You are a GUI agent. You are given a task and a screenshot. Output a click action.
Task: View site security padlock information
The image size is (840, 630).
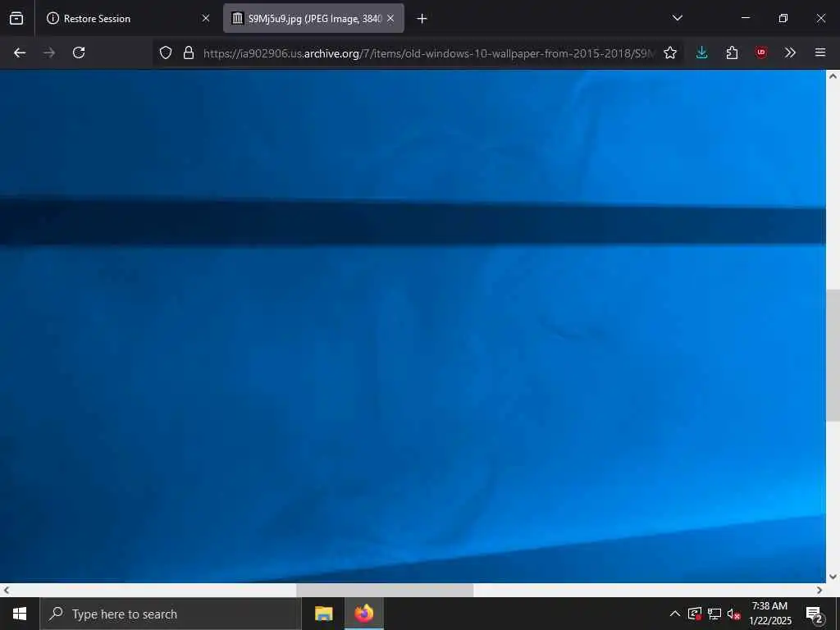pyautogui.click(x=189, y=52)
